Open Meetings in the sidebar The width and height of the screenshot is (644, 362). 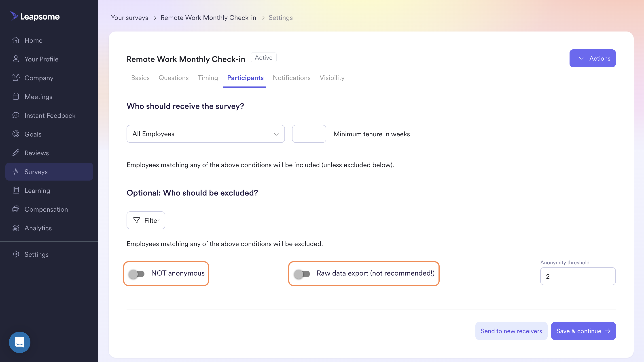(49, 97)
